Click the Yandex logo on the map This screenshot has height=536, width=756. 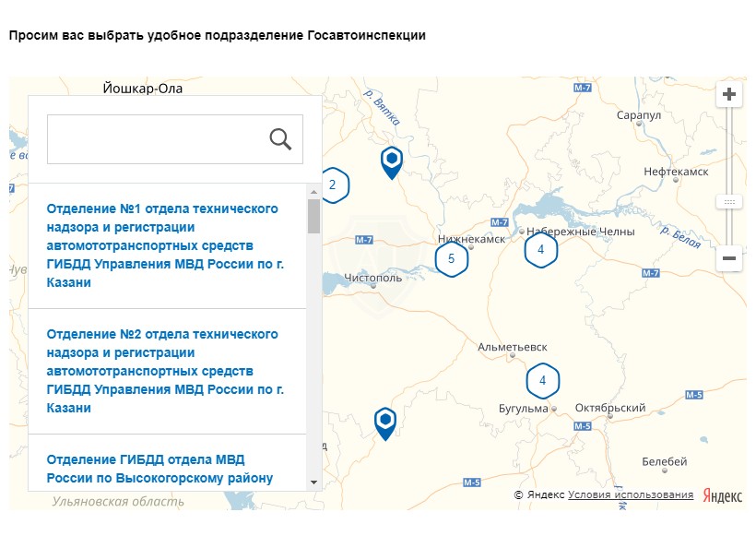coord(722,495)
